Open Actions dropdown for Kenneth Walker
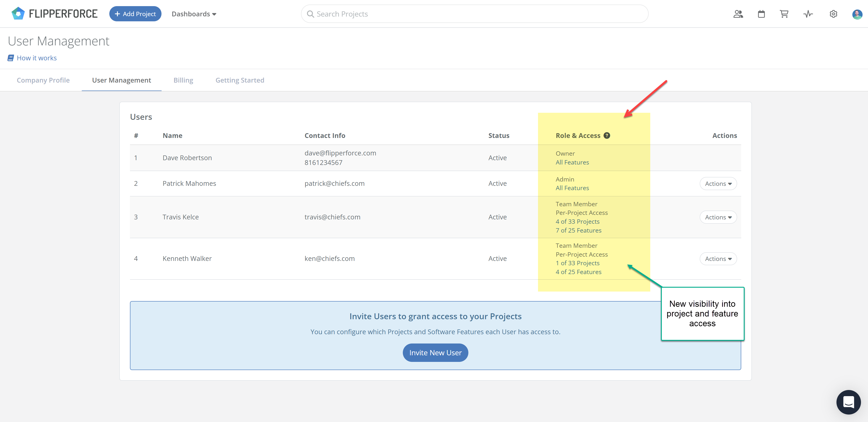 [x=718, y=259]
